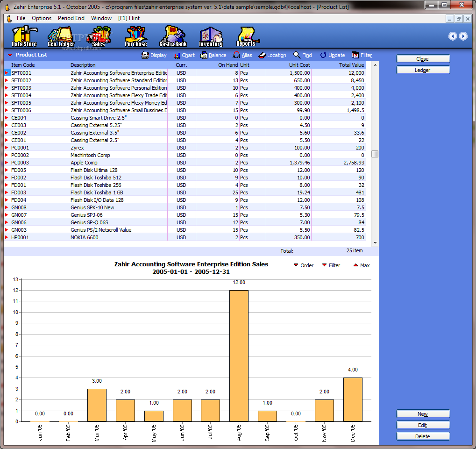Expand the Product List dropdown triangle
Screen dimensions: 476x449
[10, 55]
